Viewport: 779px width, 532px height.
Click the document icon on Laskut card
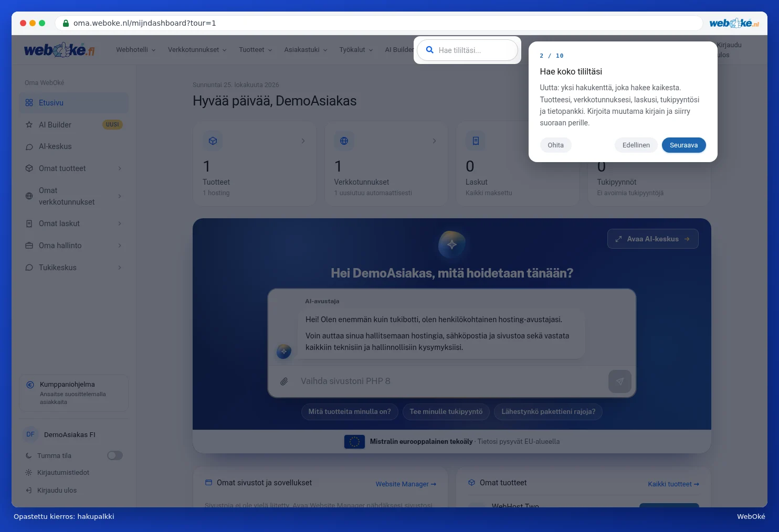[476, 141]
